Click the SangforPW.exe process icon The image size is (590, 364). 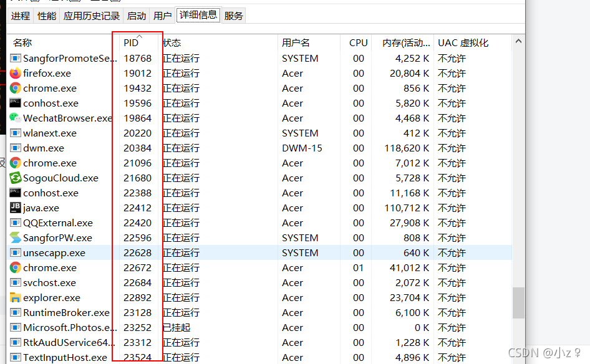click(17, 237)
